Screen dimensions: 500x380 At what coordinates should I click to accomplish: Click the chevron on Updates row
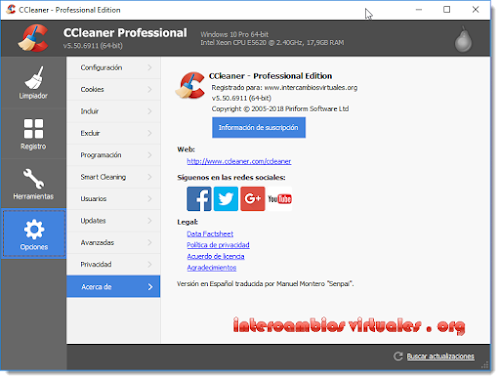tap(150, 221)
